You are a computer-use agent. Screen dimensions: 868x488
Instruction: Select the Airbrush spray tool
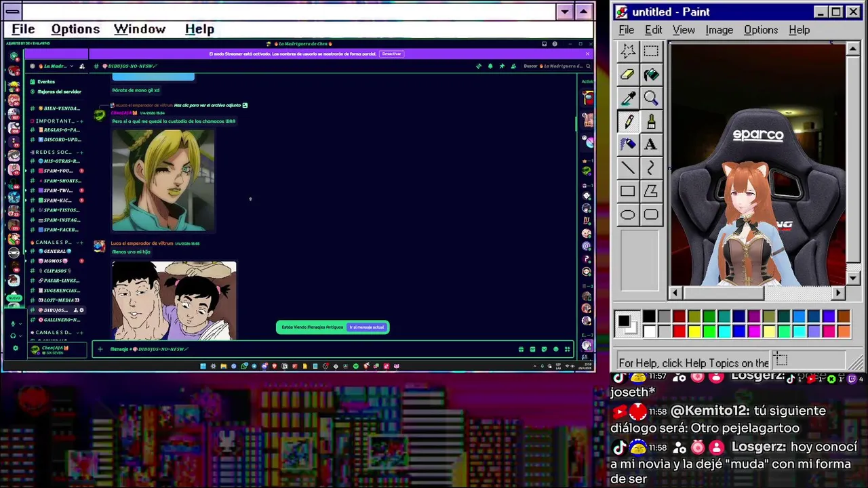628,144
